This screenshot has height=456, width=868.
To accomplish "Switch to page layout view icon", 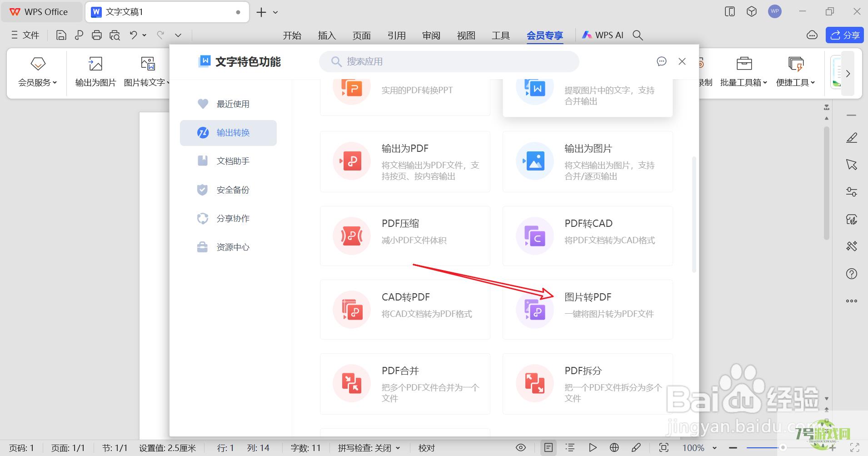I will (549, 447).
